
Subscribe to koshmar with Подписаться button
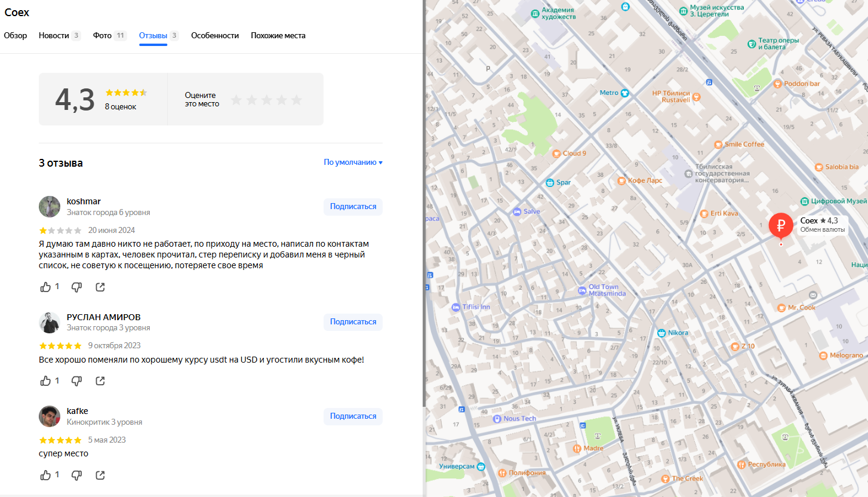[353, 207]
